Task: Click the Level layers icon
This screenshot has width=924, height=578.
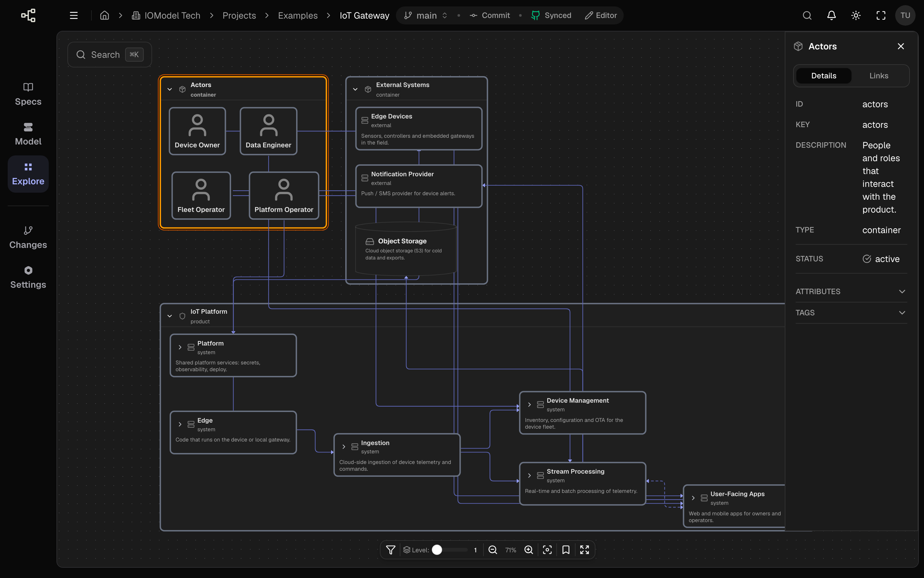Action: pos(406,550)
